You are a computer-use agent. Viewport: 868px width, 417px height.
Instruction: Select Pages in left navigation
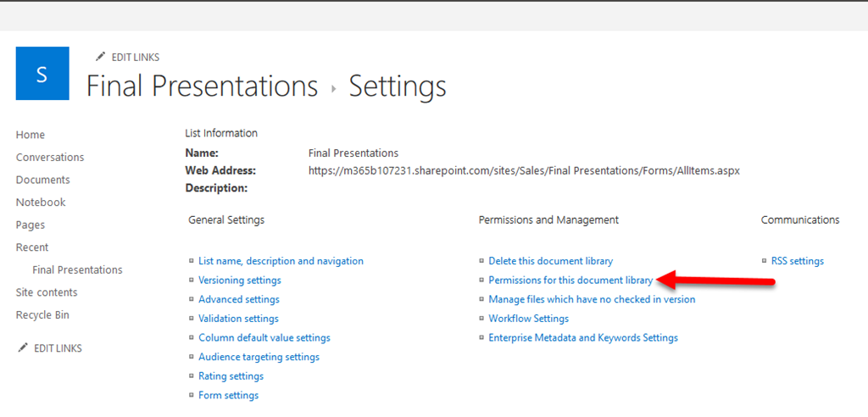pyautogui.click(x=31, y=225)
